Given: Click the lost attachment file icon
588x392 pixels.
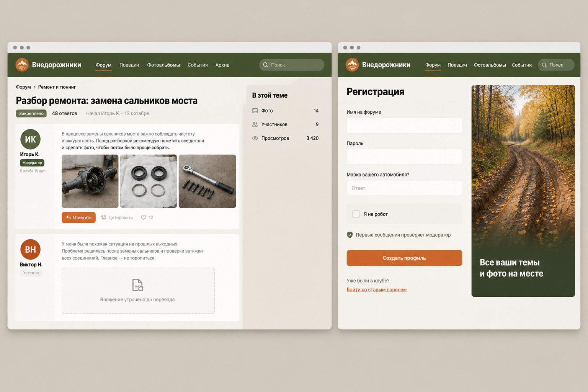Looking at the screenshot, I should 138,285.
